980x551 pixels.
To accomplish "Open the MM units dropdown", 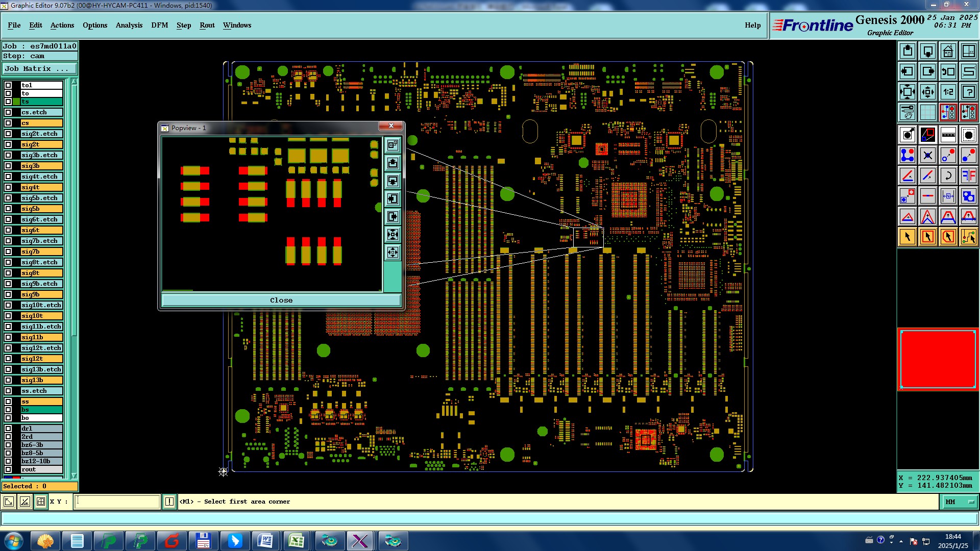I will click(960, 502).
